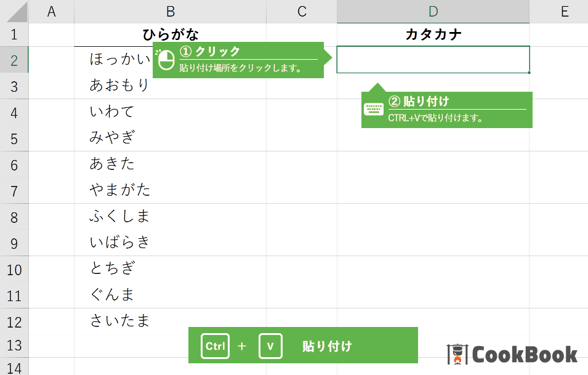This screenshot has width=588, height=375.
Task: Click the fill handle of cell D2
Action: pos(529,73)
